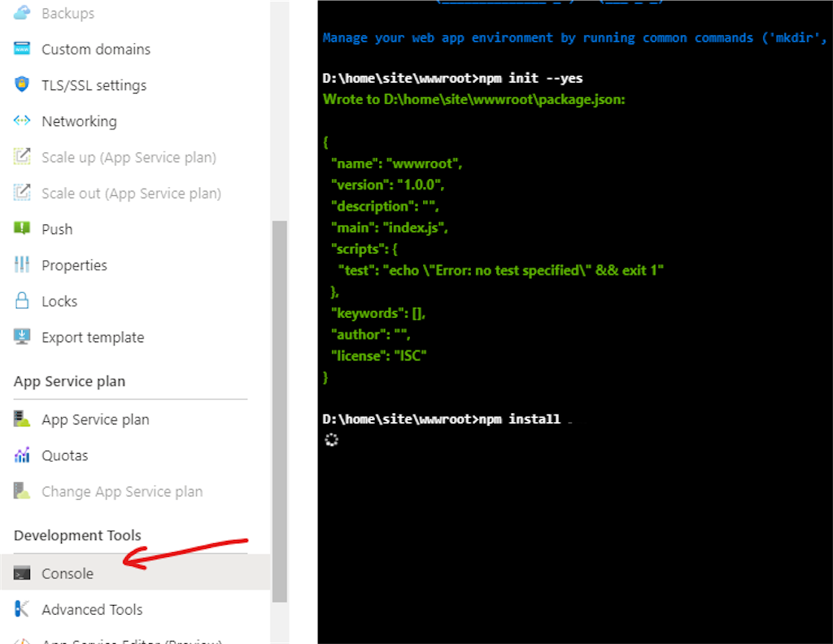This screenshot has width=833, height=644.
Task: Select the Push menu entry
Action: 57,229
